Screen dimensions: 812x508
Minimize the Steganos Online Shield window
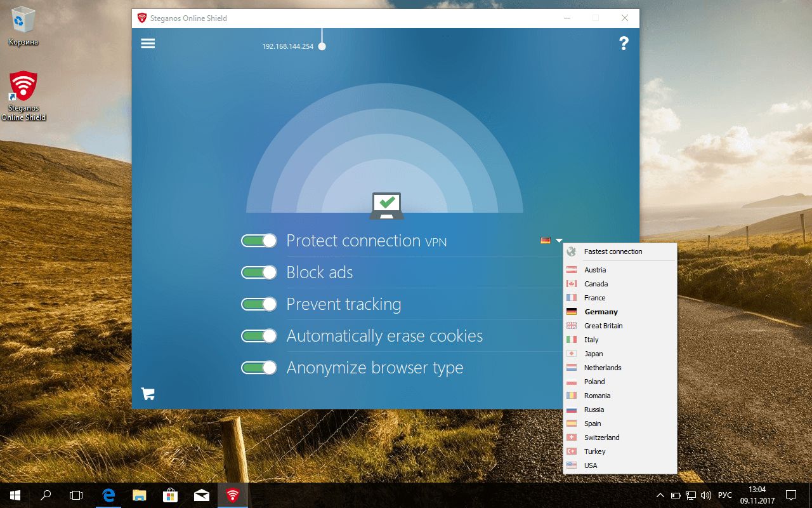click(566, 18)
